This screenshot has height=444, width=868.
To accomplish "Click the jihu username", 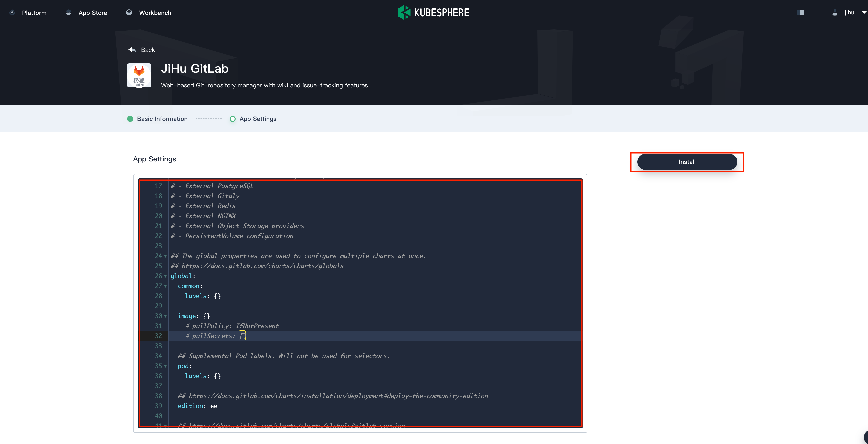I will (x=849, y=13).
